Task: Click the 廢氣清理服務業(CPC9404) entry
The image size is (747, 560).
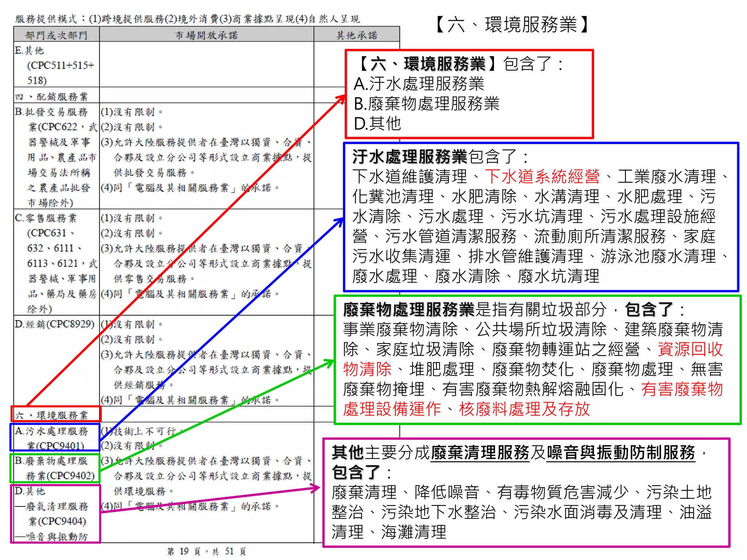Action: (51, 514)
